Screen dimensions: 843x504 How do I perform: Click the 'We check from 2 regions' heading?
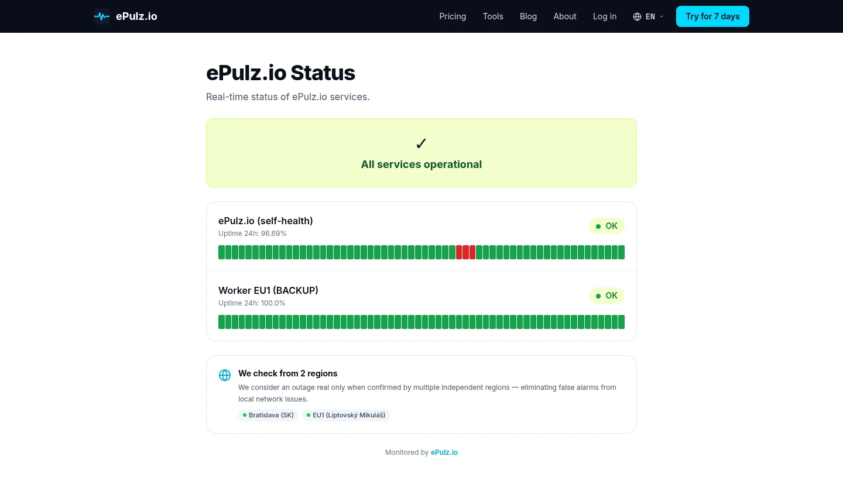click(287, 373)
